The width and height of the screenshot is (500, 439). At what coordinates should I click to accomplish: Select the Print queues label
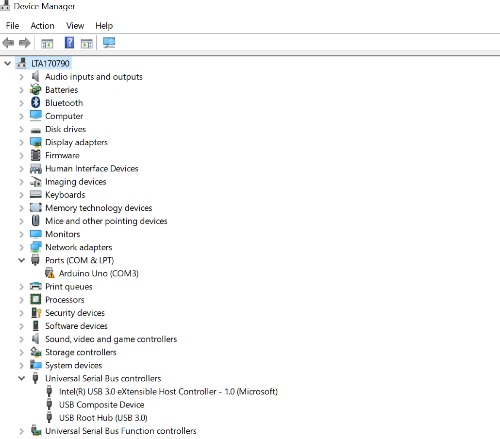[69, 287]
